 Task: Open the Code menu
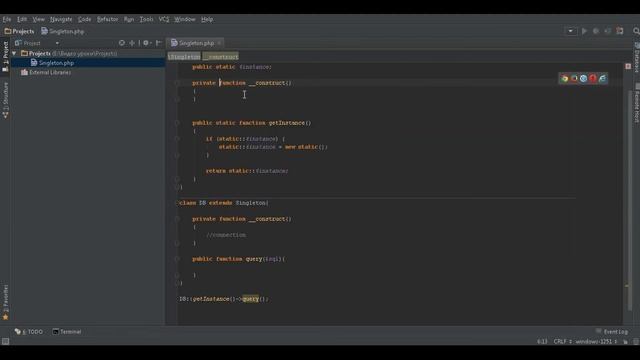[84, 19]
